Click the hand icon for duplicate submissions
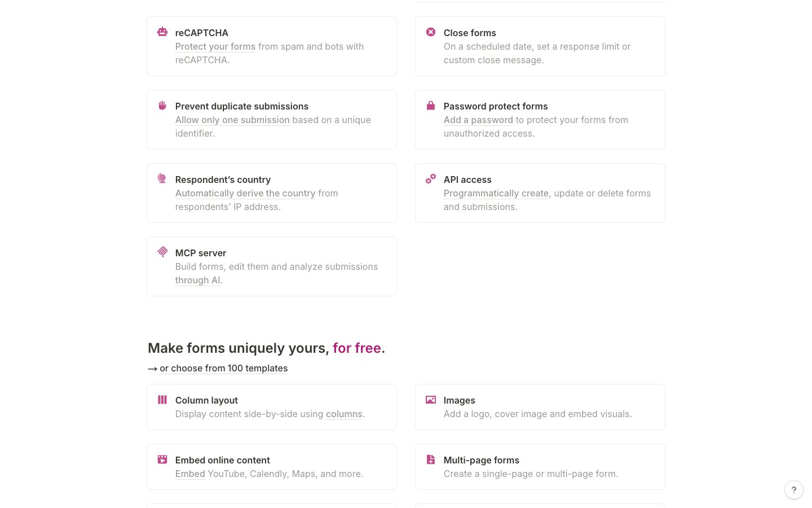The image size is (812, 508). (162, 106)
